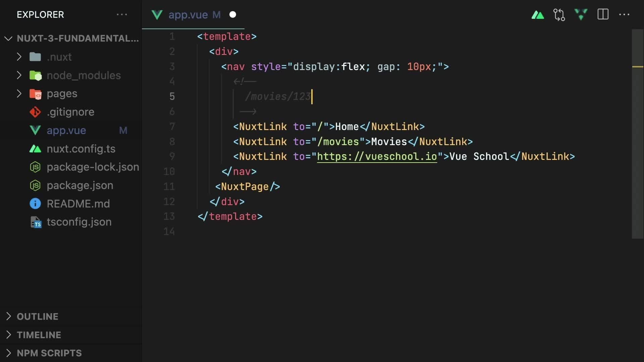Click the info icon next to README.md
The image size is (644, 362).
pyautogui.click(x=35, y=204)
